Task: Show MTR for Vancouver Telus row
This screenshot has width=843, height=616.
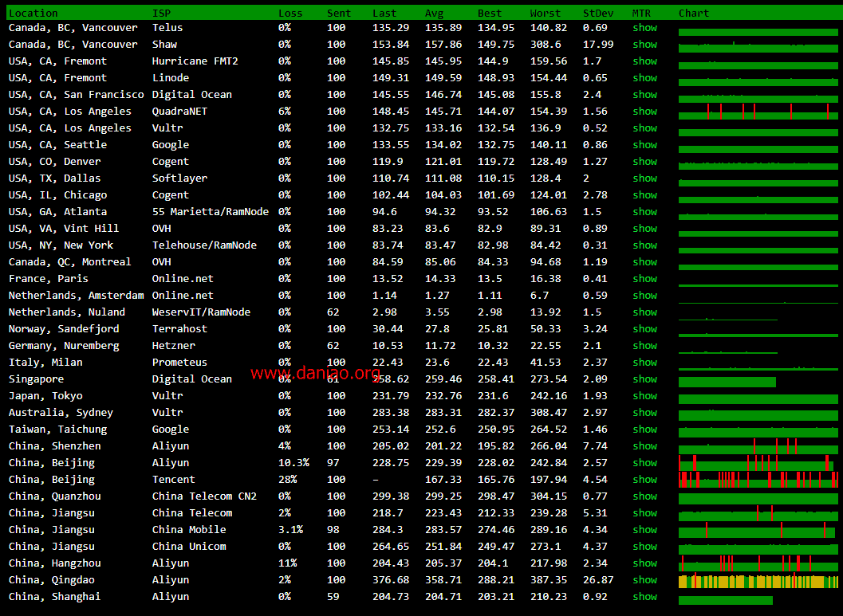Action: click(x=644, y=27)
